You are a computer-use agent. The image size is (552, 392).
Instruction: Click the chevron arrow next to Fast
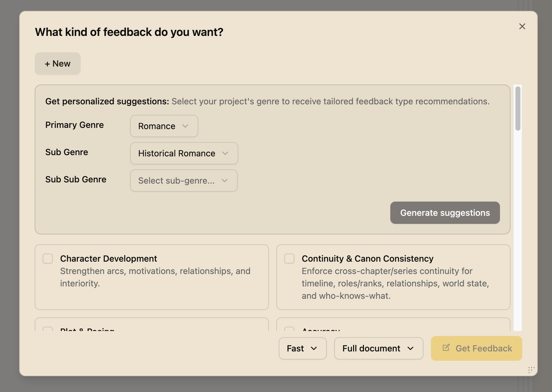[314, 348]
